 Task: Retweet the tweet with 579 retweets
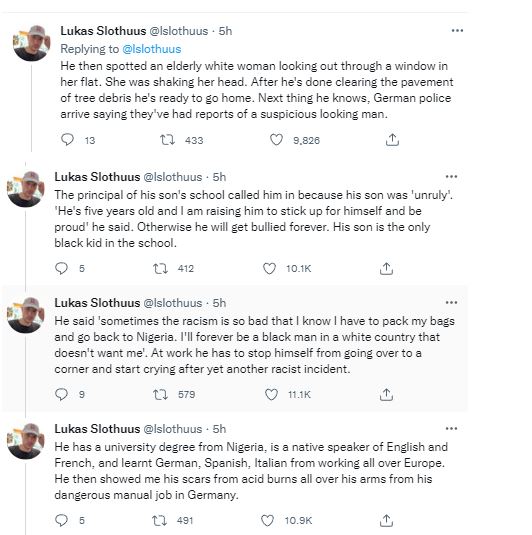point(160,394)
